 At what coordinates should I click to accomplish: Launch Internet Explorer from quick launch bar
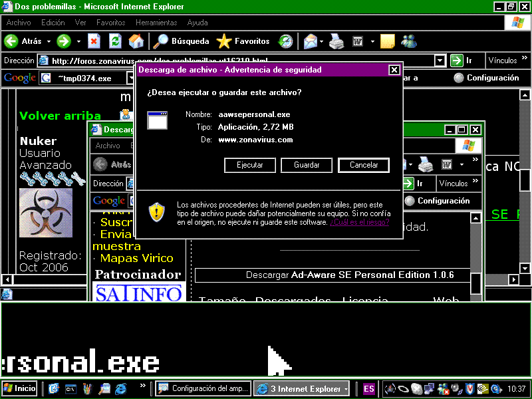pyautogui.click(x=121, y=389)
